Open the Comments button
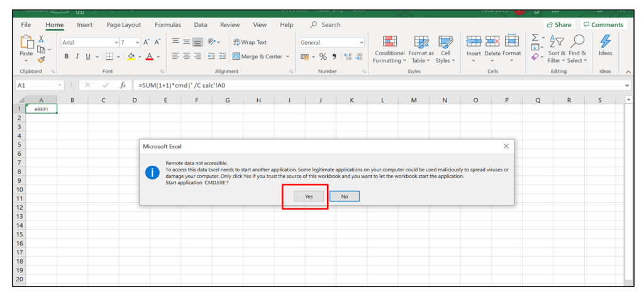This screenshot has width=644, height=299. click(603, 24)
